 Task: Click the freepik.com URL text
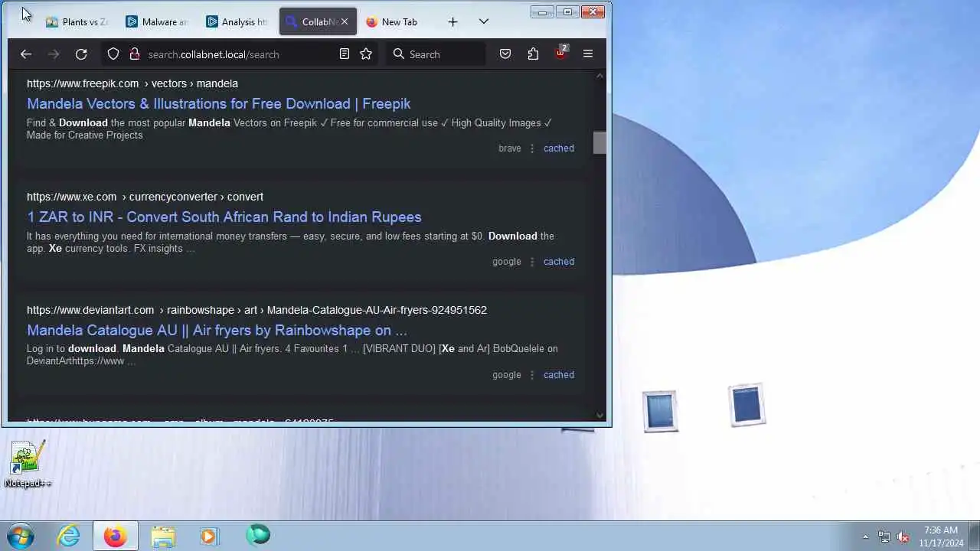132,83
